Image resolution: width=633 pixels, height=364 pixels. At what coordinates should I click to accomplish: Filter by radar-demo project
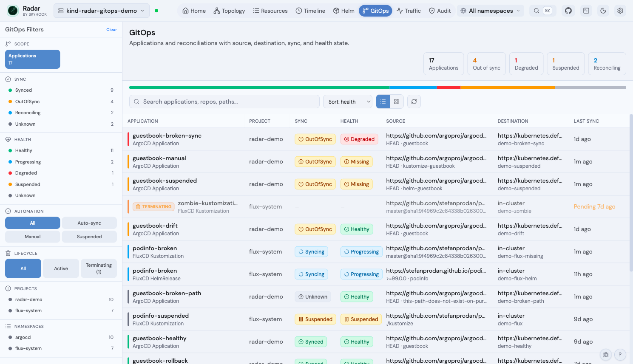[x=61, y=299]
